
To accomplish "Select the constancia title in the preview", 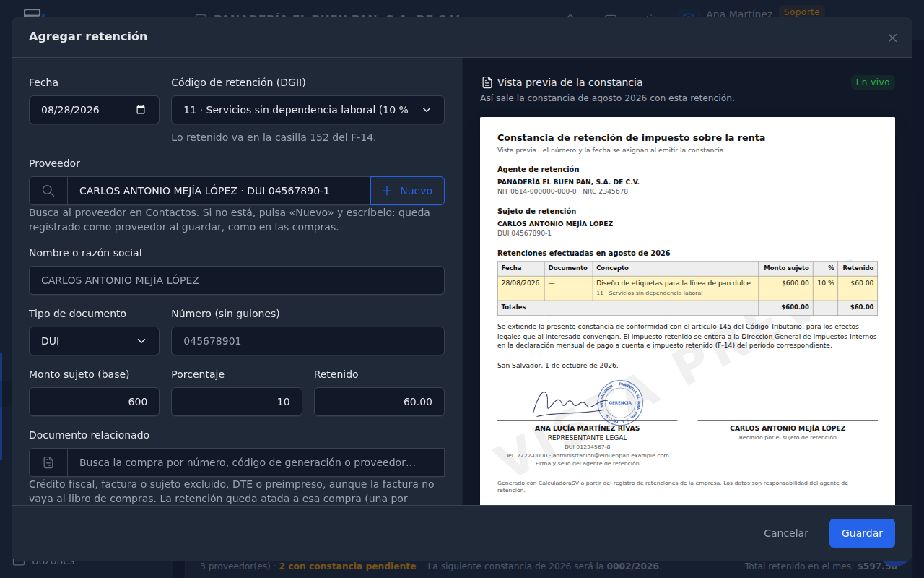I will [x=631, y=138].
